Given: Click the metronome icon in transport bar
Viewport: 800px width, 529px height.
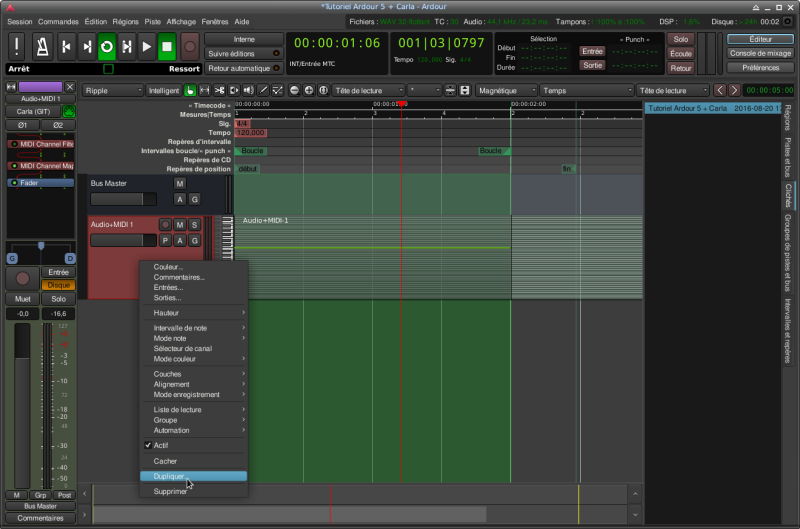Looking at the screenshot, I should tap(44, 46).
